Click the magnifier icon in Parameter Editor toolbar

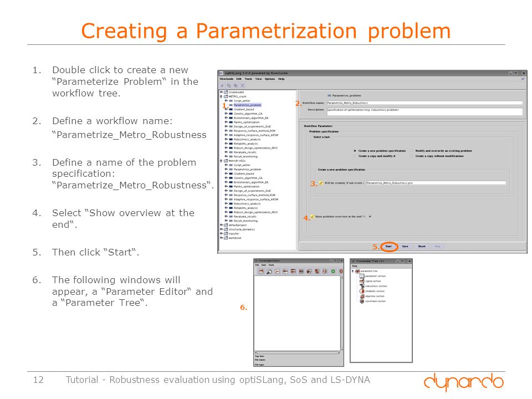coord(269,272)
